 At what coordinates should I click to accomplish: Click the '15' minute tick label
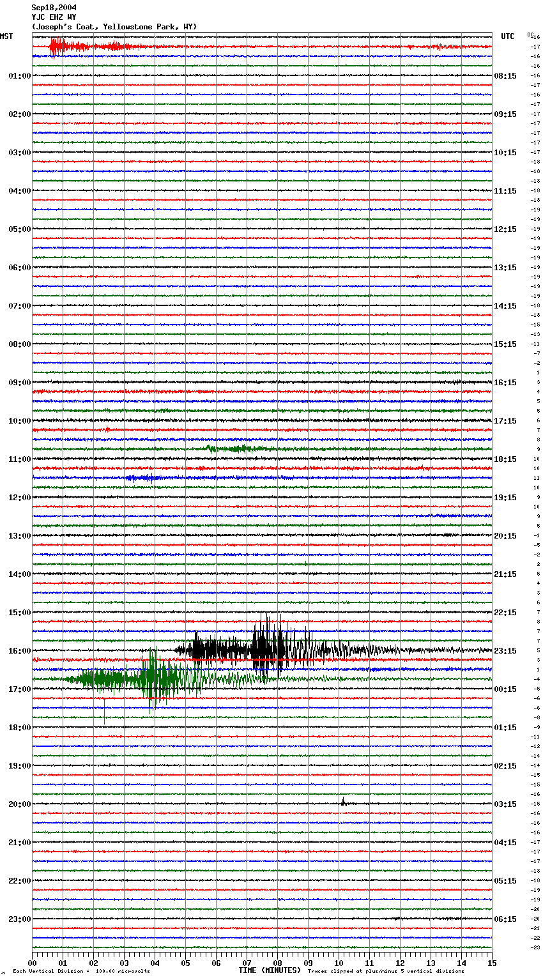[x=492, y=963]
